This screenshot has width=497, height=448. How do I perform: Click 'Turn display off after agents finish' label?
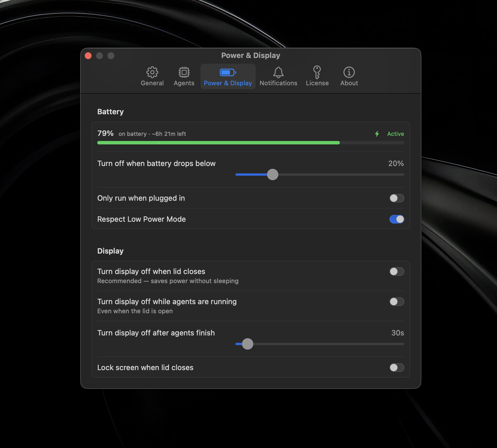[156, 333]
